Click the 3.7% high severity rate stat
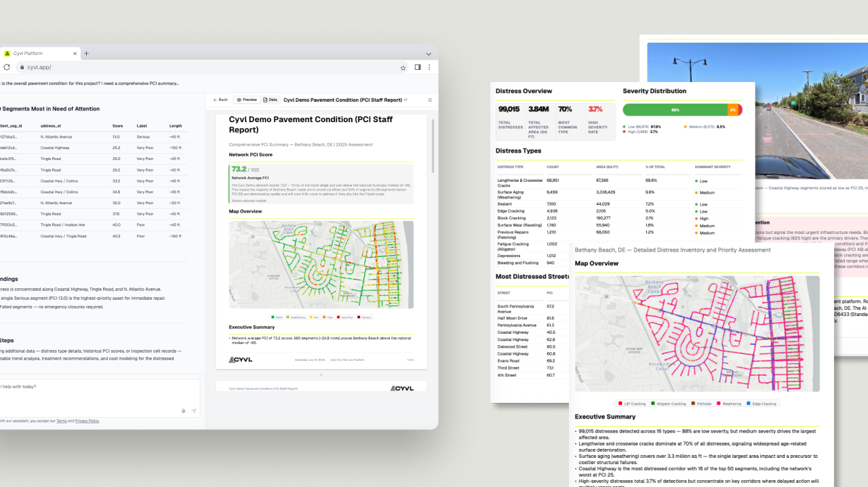Image resolution: width=868 pixels, height=487 pixels. tap(595, 109)
